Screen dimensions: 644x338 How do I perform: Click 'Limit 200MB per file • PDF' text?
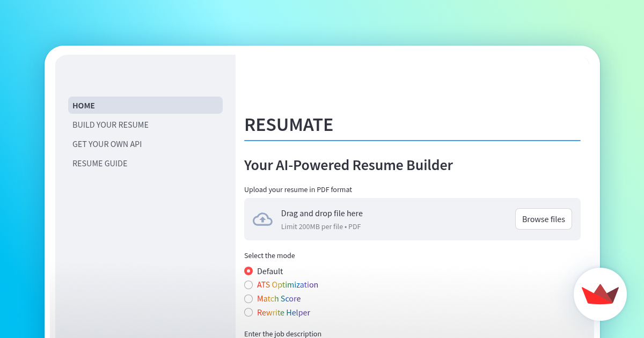click(x=321, y=226)
